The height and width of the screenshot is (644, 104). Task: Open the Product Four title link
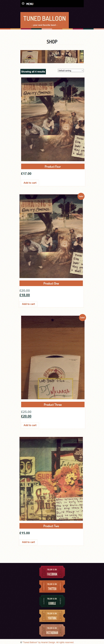[53, 166]
